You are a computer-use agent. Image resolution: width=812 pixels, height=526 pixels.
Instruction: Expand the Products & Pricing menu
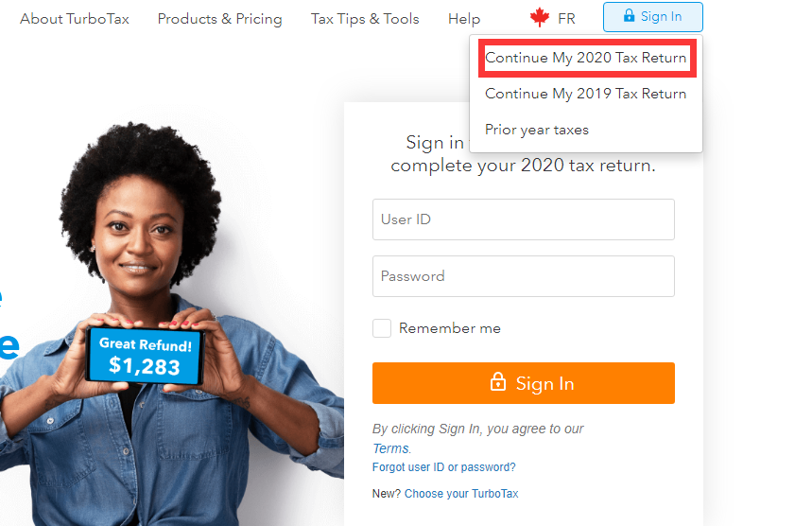point(219,19)
